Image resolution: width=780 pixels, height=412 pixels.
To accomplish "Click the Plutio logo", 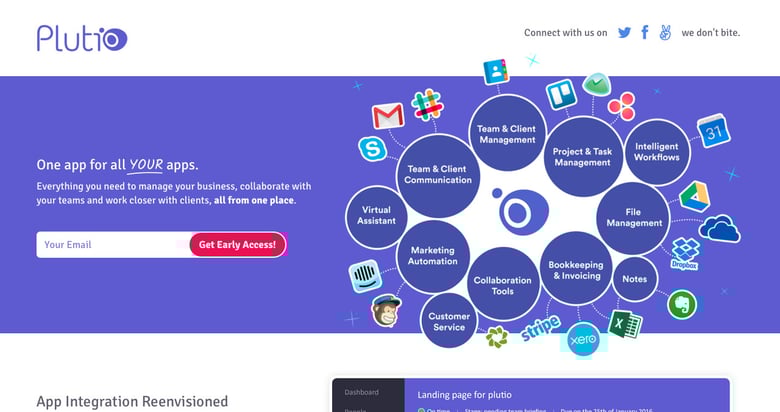I will coord(82,38).
